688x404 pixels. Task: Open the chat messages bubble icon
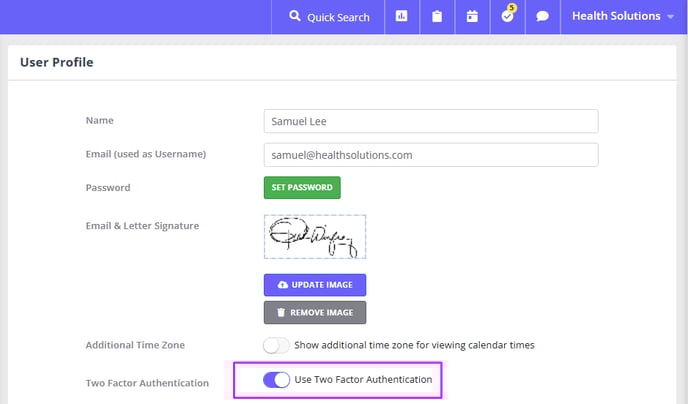point(543,16)
